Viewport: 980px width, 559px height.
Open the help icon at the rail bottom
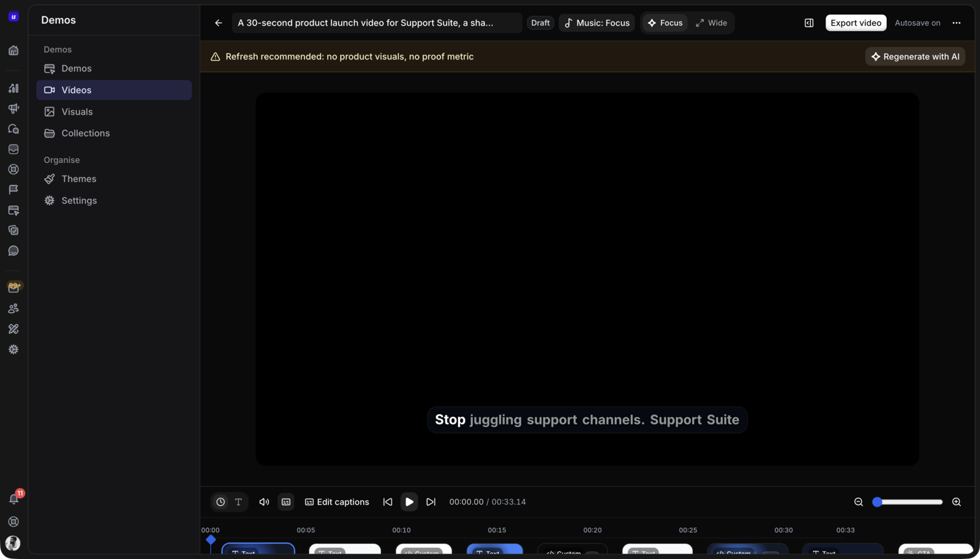[13, 522]
